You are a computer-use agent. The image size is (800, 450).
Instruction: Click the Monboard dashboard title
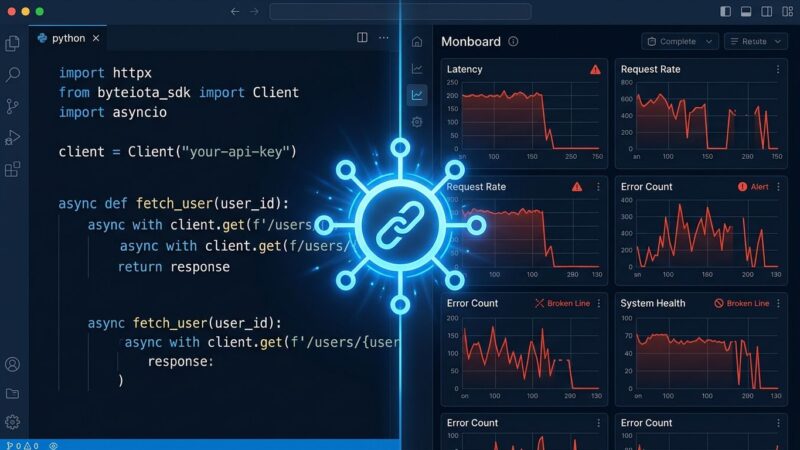(470, 41)
